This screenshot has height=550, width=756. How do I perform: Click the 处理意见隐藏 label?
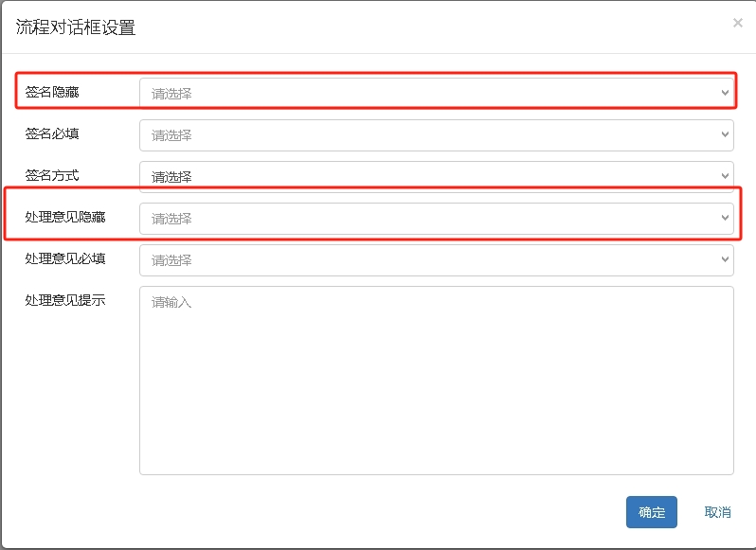65,217
